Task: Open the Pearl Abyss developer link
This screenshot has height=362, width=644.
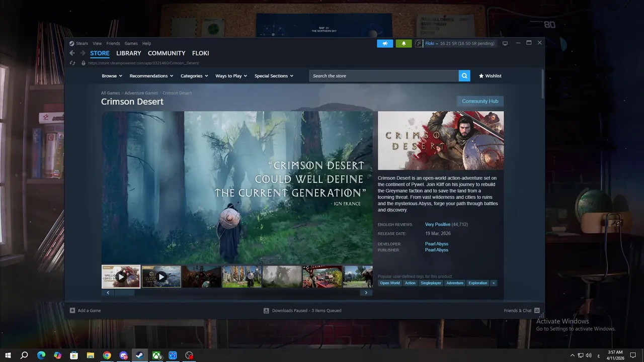Action: (x=437, y=244)
